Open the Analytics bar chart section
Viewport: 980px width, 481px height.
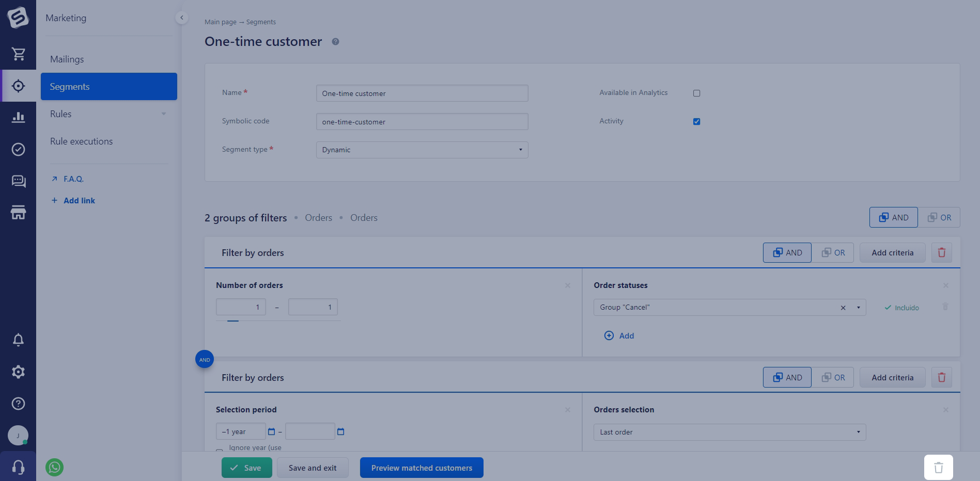tap(19, 118)
